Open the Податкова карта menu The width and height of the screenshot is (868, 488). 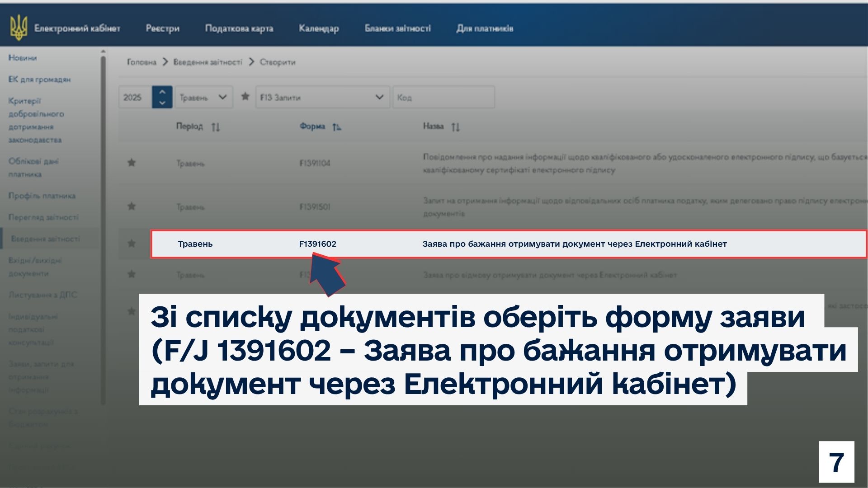coord(239,28)
